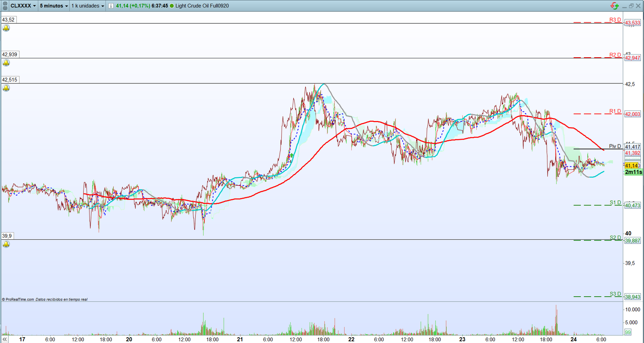The height and width of the screenshot is (343, 644).
Task: Click the 39,887 price axis tag
Action: click(632, 241)
